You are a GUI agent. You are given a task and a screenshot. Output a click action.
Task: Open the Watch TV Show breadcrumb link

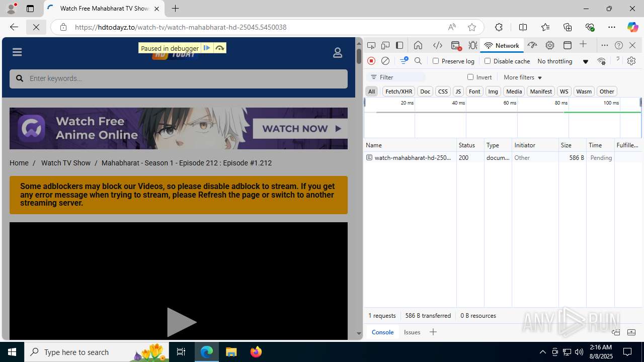click(x=66, y=163)
